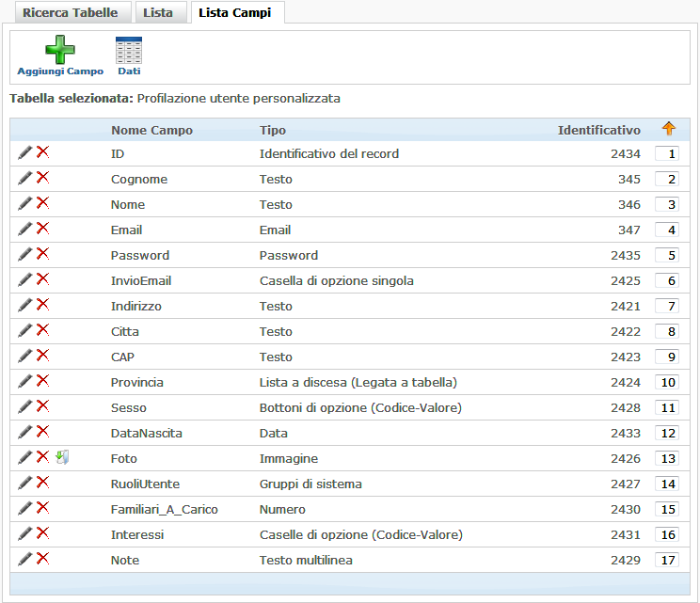Image resolution: width=700 pixels, height=603 pixels.
Task: Delete the Citta field red X
Action: [x=43, y=330]
